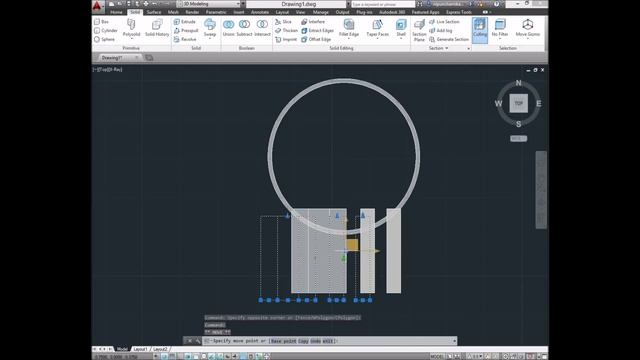Click the TOP face of the ViewCube
This screenshot has width=640, height=360.
(x=518, y=103)
